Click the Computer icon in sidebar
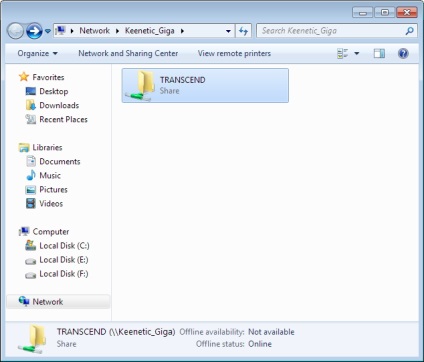 point(24,231)
